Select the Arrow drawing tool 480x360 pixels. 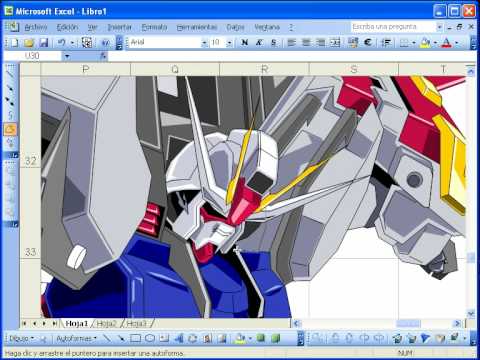click(x=121, y=338)
